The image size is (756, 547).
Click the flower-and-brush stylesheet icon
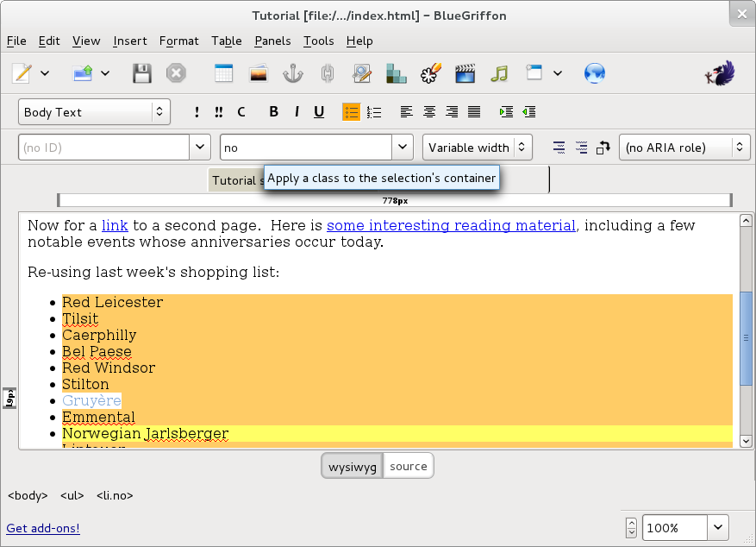[430, 73]
